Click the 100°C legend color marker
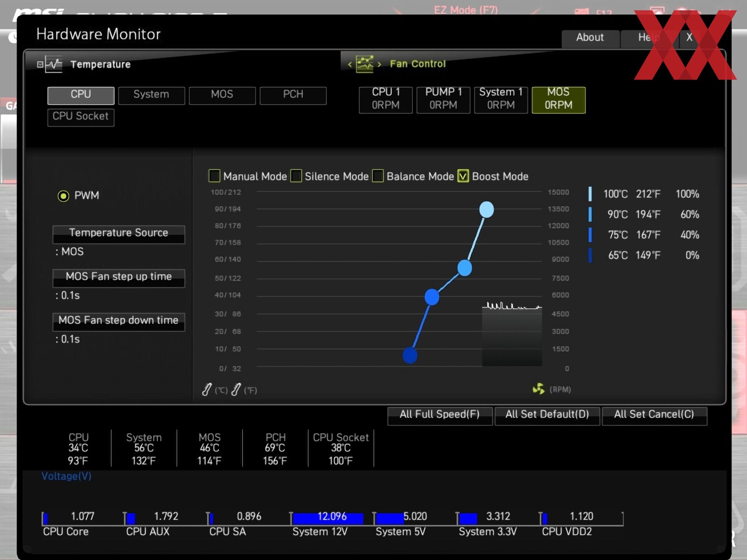The height and width of the screenshot is (560, 747). click(x=590, y=194)
